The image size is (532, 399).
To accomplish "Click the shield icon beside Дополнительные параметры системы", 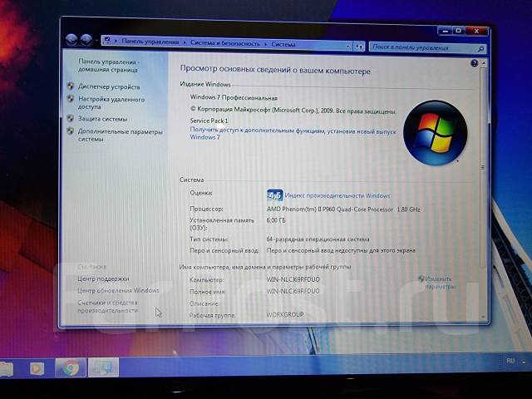I will [71, 131].
